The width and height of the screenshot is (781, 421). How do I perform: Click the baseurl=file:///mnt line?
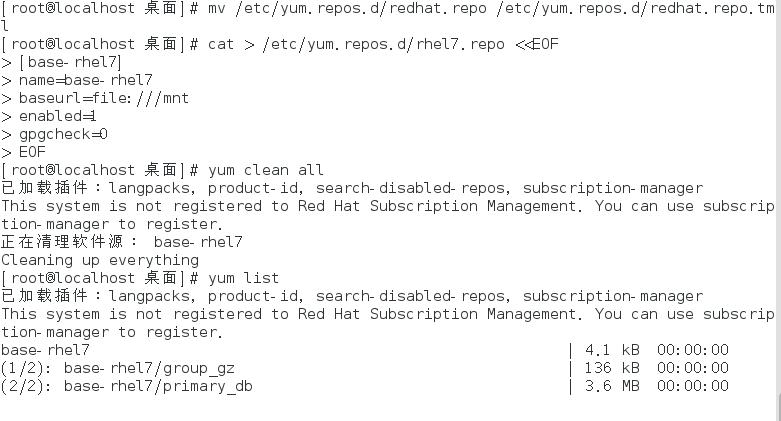click(104, 98)
